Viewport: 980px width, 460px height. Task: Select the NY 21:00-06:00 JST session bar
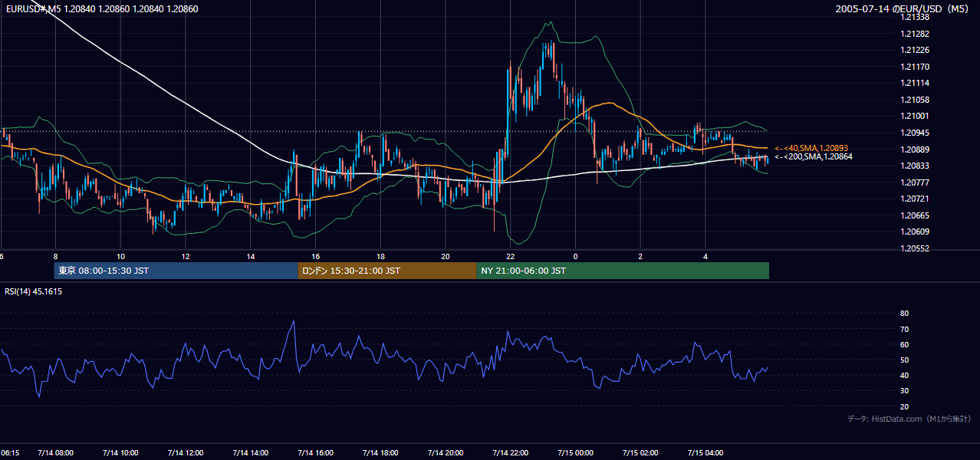[x=623, y=271]
